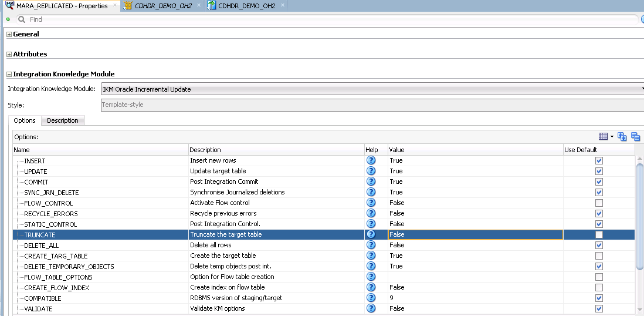Click the Find search input field

(x=327, y=19)
